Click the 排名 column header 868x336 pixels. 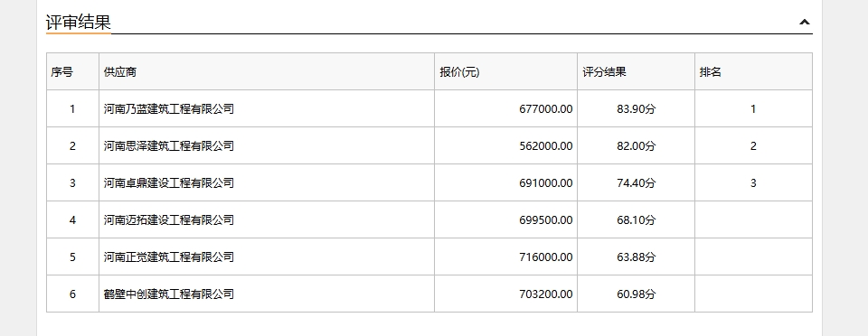tap(711, 72)
